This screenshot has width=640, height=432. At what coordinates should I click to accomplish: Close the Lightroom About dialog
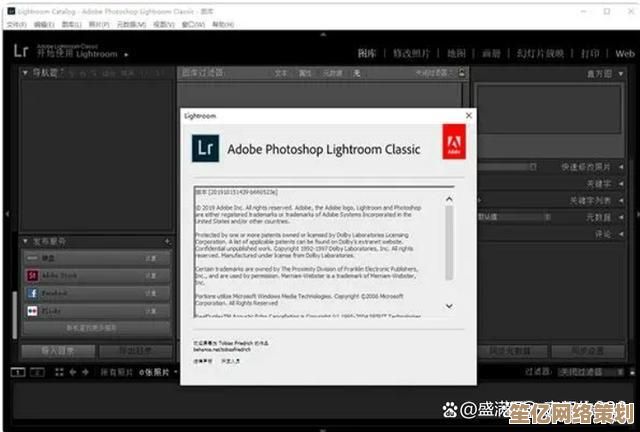[x=468, y=117]
